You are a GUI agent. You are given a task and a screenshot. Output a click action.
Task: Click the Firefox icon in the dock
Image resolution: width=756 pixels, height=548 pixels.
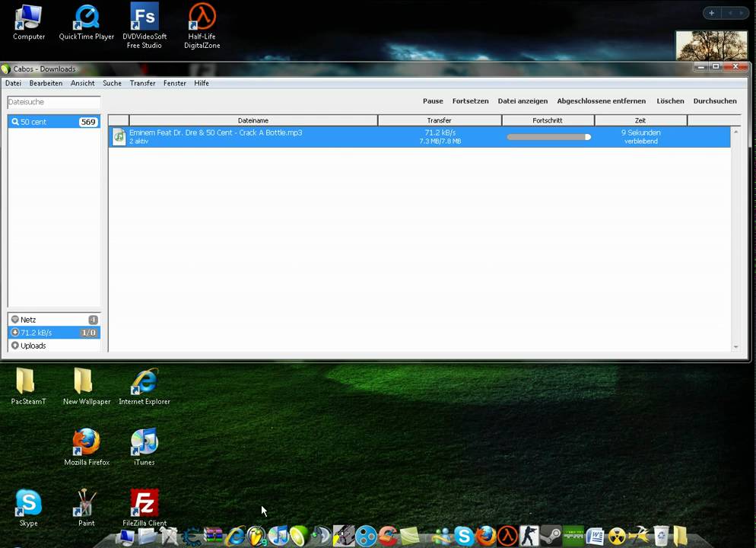tap(485, 536)
